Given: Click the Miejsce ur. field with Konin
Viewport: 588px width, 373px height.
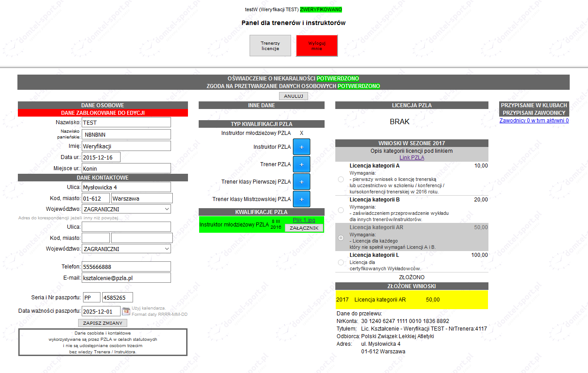Looking at the screenshot, I should pos(126,168).
